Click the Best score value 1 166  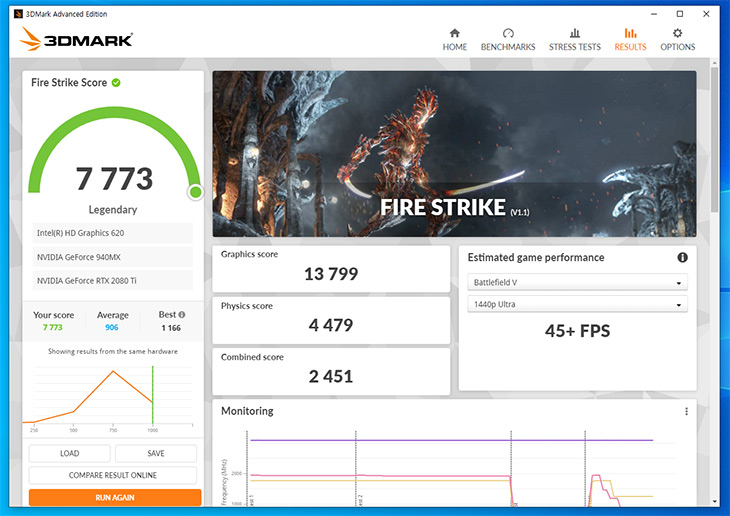coord(171,328)
